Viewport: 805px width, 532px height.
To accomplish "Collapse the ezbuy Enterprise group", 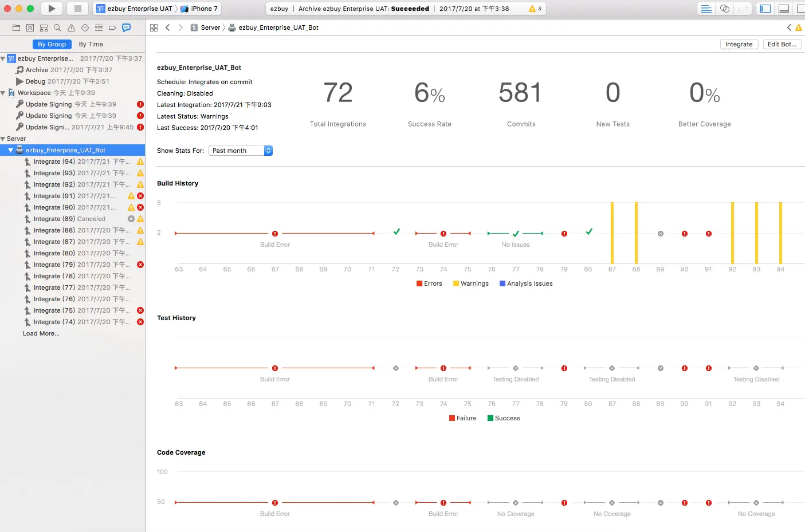I will (3, 58).
